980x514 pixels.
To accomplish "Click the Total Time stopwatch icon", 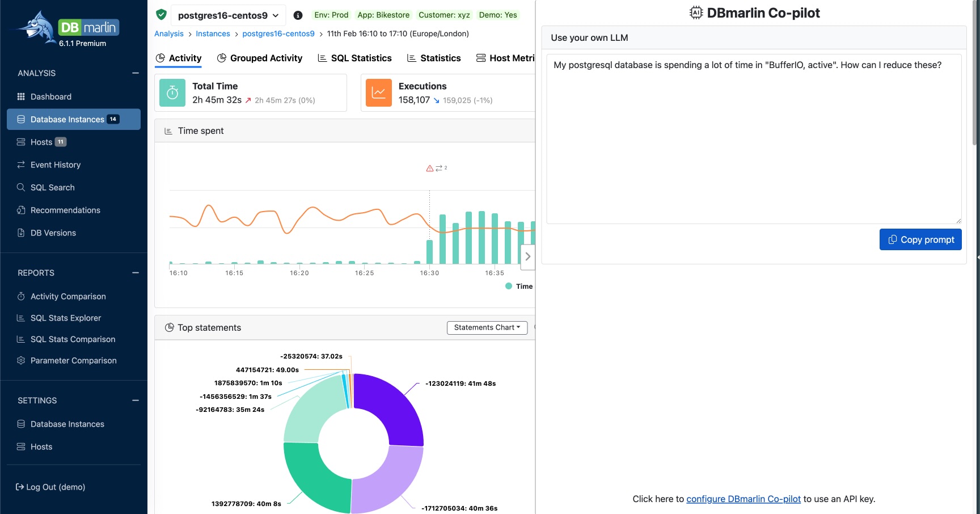I will 172,93.
